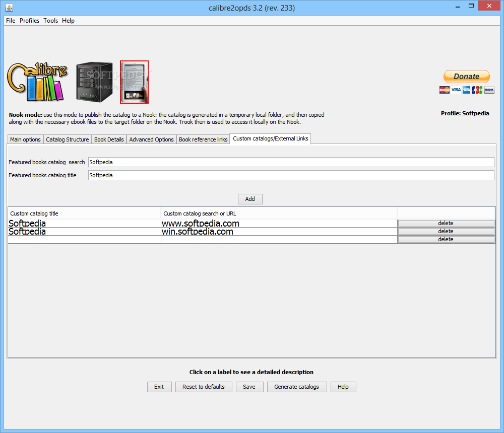Close the calibre2opds window
Screen dimensions: 504x433
point(489,6)
